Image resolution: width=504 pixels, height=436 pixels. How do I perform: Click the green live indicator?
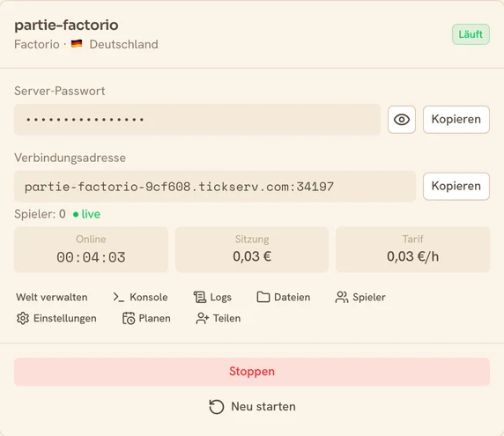tap(86, 214)
